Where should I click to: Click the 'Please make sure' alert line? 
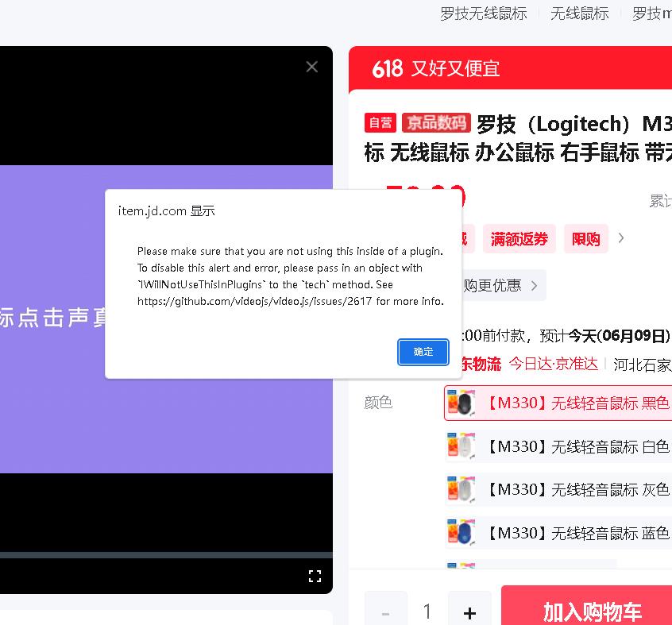point(290,251)
